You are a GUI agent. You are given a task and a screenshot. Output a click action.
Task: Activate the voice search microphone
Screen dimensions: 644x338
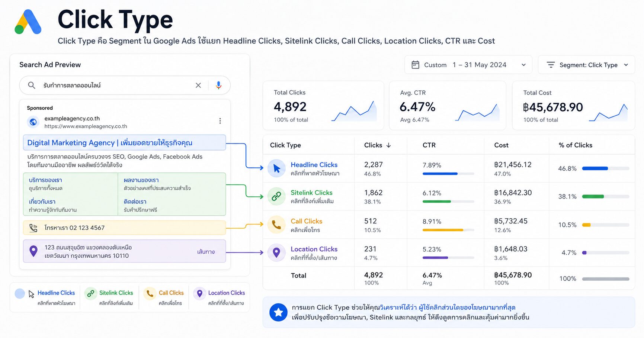point(219,86)
